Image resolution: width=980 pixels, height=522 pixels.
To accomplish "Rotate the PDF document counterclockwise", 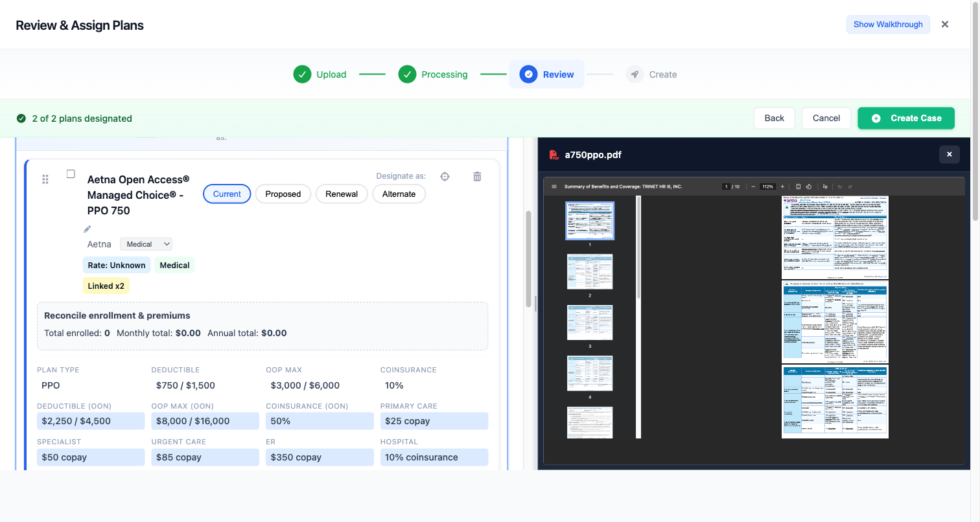I will point(809,187).
